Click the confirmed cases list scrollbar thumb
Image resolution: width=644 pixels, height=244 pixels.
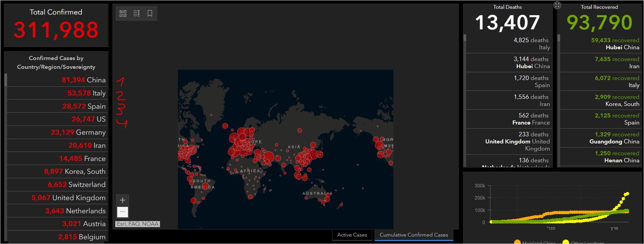coord(6,80)
